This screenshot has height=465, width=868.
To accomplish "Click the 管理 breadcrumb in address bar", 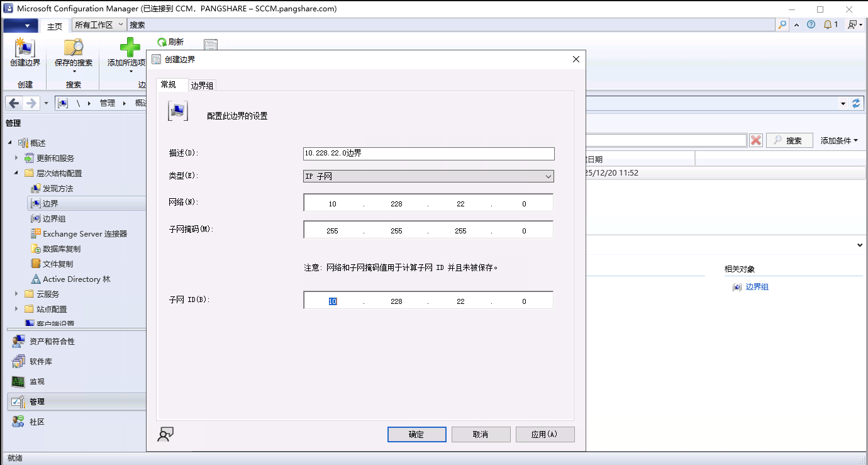I will click(108, 103).
